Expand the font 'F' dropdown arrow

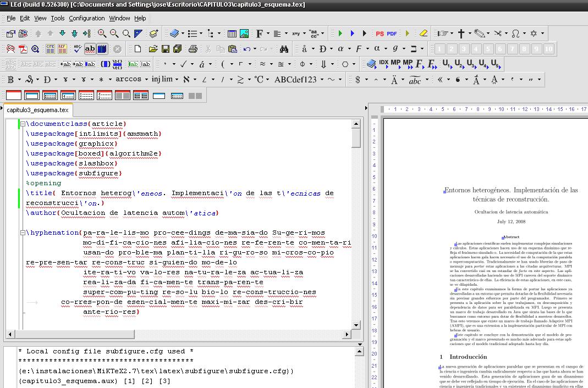(x=268, y=34)
